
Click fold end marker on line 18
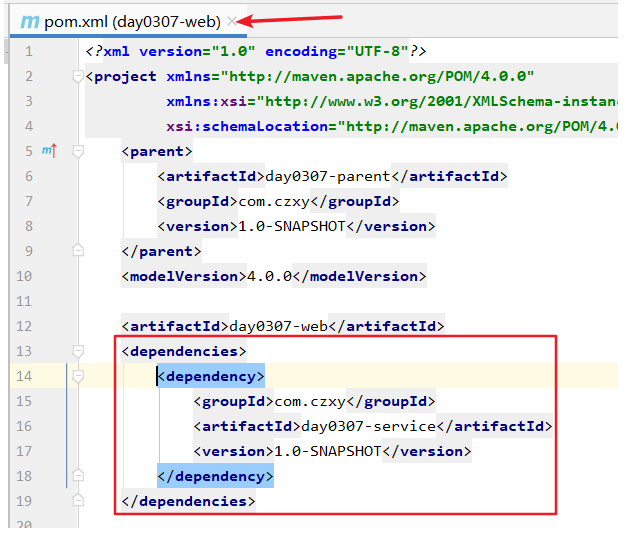tap(78, 476)
